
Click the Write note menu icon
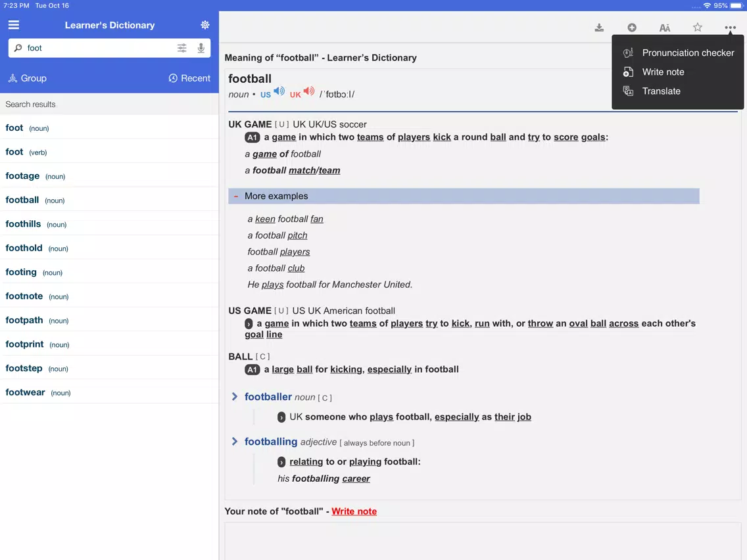[x=629, y=72]
